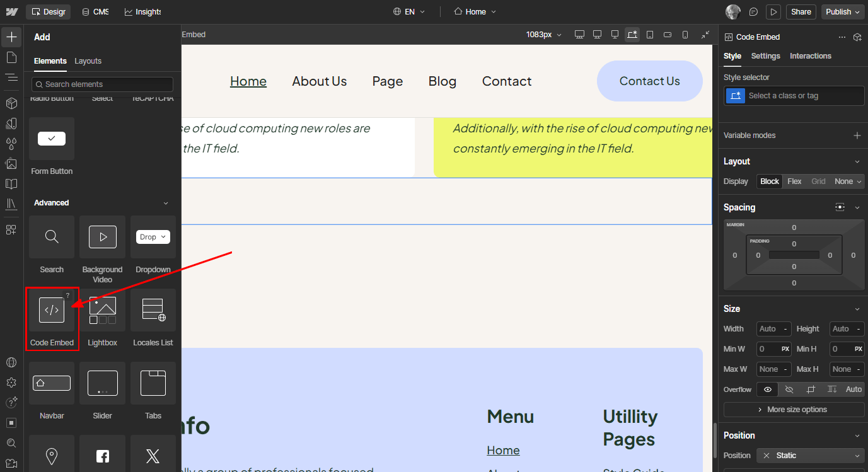Click the Search elements field
The image size is (868, 472).
(x=102, y=84)
